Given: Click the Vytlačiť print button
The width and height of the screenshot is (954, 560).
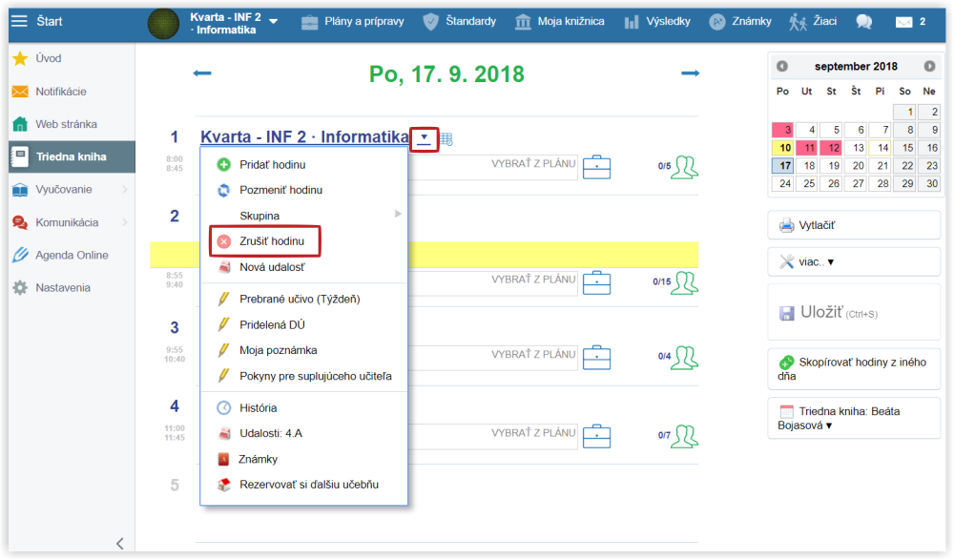Looking at the screenshot, I should [x=854, y=225].
